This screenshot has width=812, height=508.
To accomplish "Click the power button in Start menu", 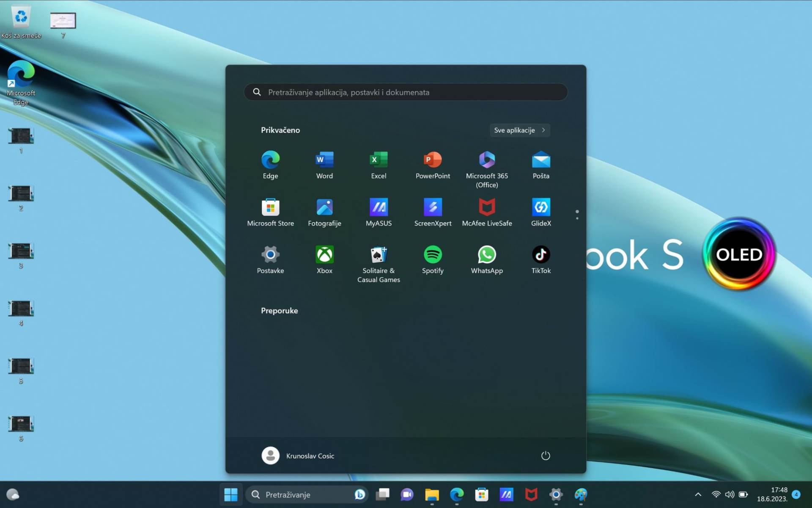I will coord(546,456).
